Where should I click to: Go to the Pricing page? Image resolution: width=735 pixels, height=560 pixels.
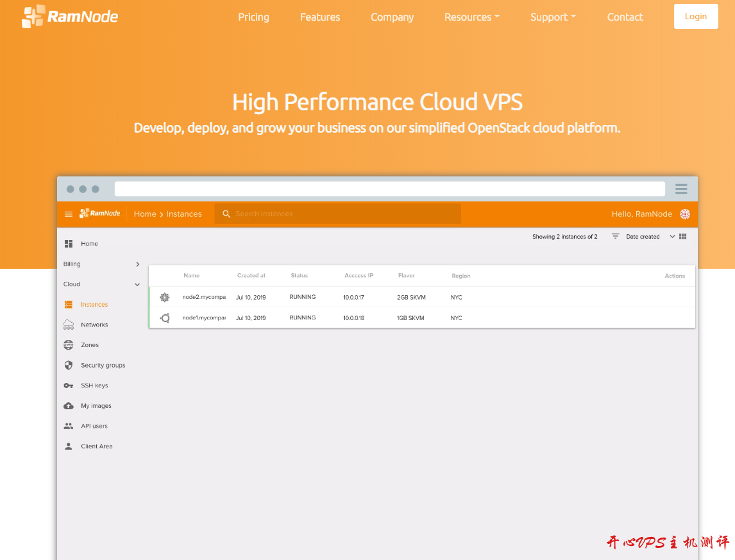[x=253, y=17]
